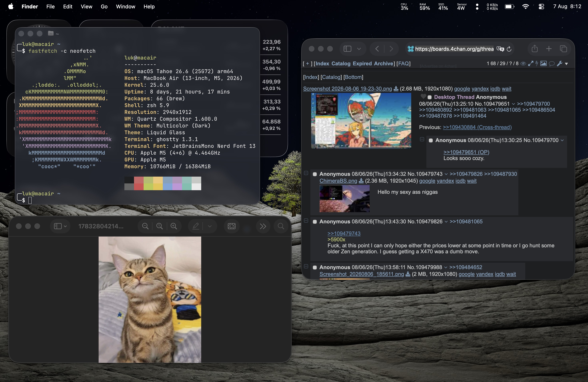Focus the Safari address bar URL
Viewport: 588px width, 382px height.
(454, 49)
